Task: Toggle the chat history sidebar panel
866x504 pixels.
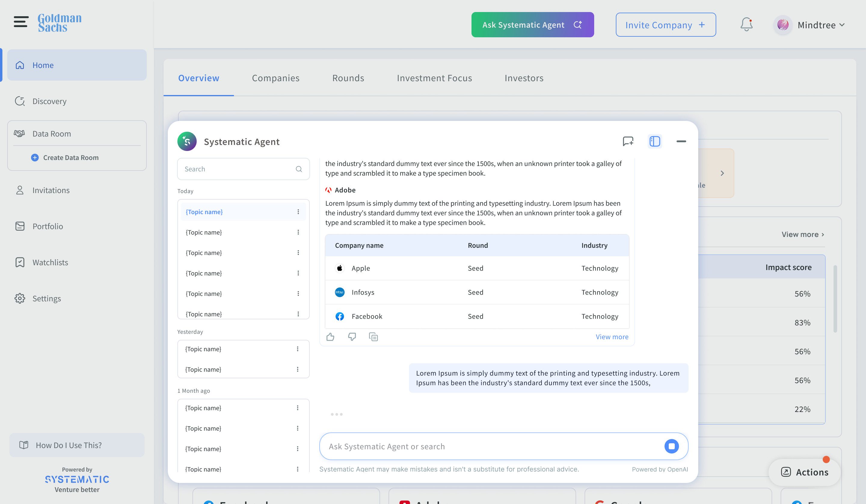Action: tap(655, 141)
